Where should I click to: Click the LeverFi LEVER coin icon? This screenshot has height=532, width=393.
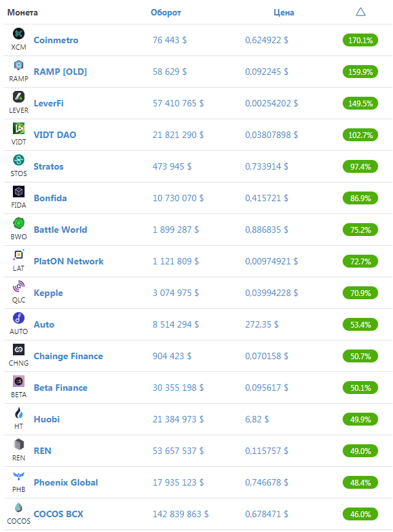(x=18, y=97)
